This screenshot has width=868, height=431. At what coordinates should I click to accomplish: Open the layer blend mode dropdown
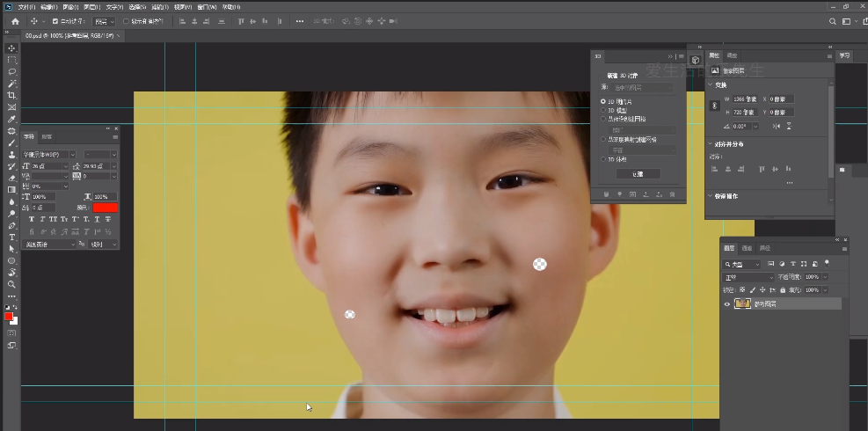click(748, 277)
